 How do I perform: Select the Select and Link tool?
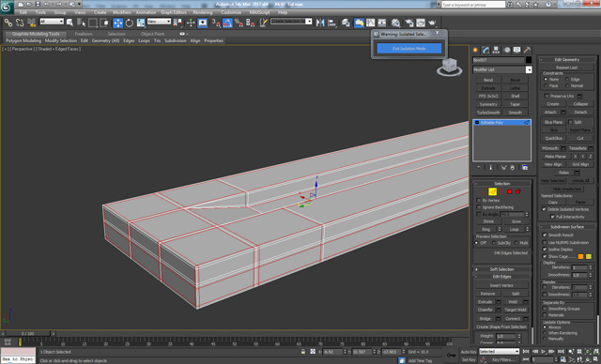[8, 23]
